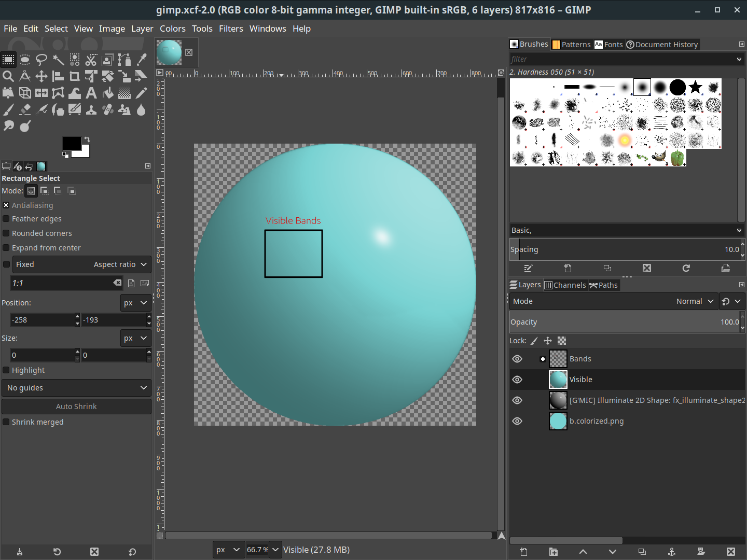Click the black foreground color swatch
Image resolution: width=747 pixels, height=560 pixels.
pos(71,144)
